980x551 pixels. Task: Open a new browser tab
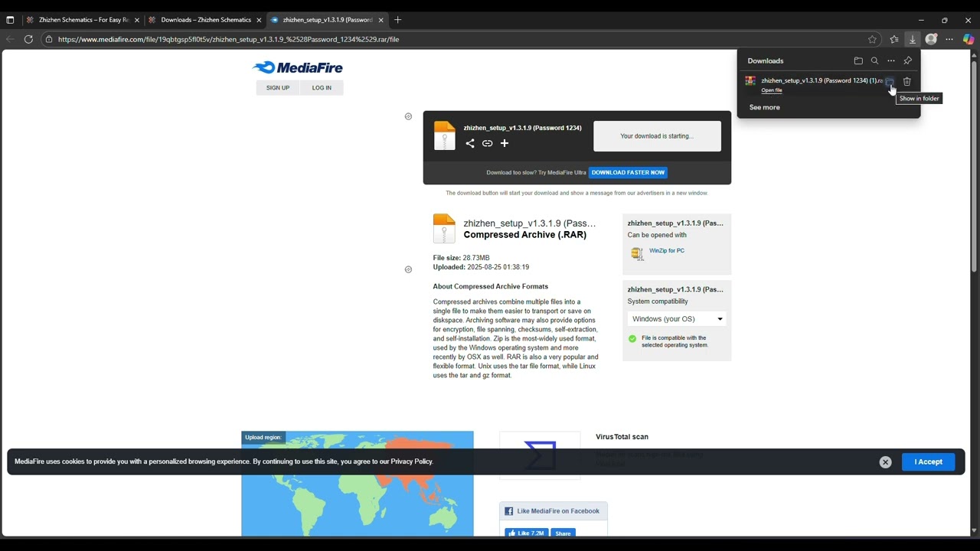(x=397, y=20)
